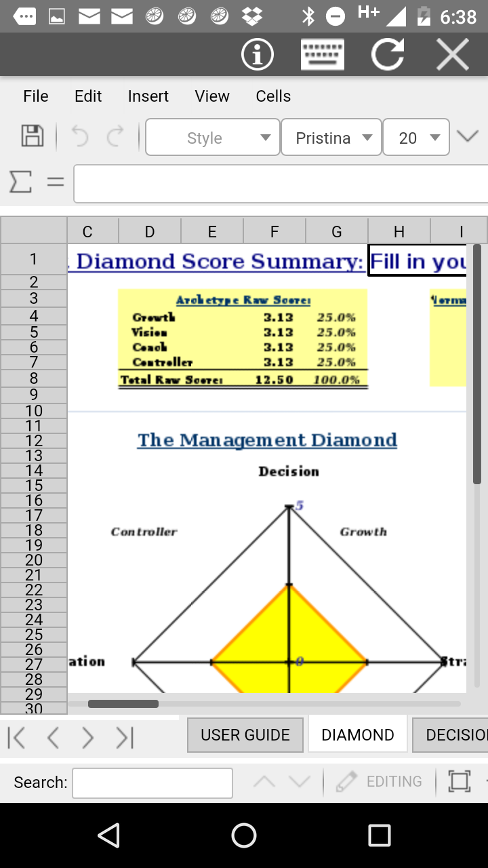Click 'The Management Diamond' chart title
This screenshot has width=488, height=868.
[x=267, y=440]
